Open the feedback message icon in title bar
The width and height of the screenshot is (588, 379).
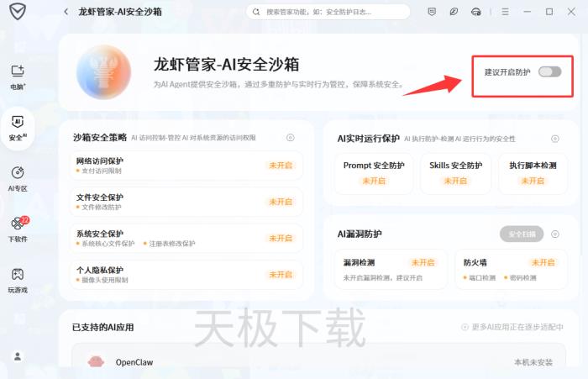pos(432,12)
